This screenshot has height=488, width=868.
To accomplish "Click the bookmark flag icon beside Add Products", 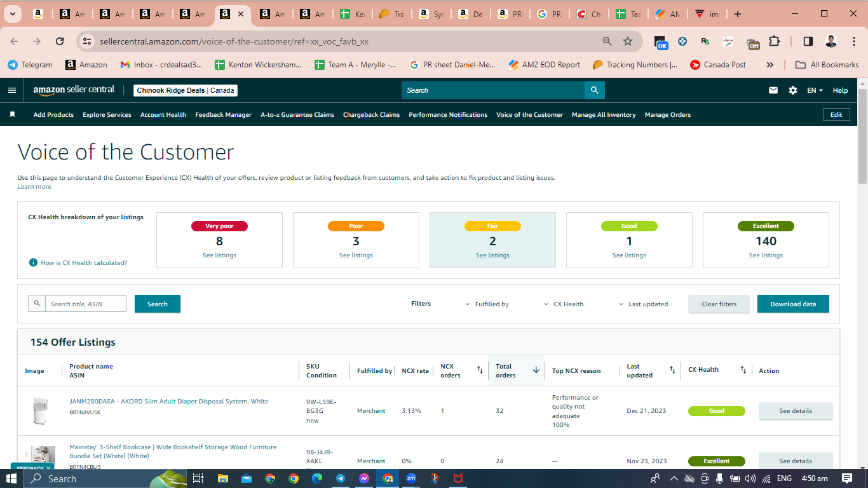I will point(12,115).
